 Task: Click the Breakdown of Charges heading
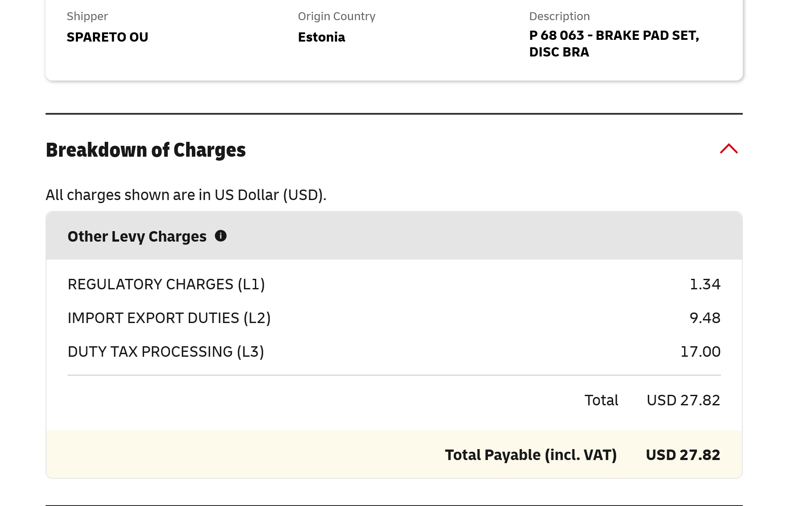coord(146,150)
